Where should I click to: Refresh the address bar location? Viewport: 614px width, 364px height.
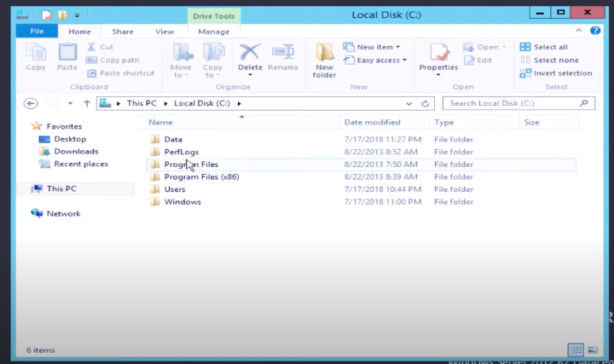click(x=426, y=104)
